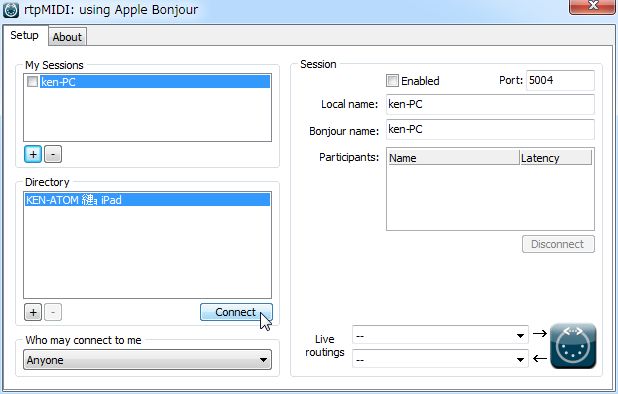Click the Bonjour name field
This screenshot has width=618, height=394.
[x=490, y=130]
